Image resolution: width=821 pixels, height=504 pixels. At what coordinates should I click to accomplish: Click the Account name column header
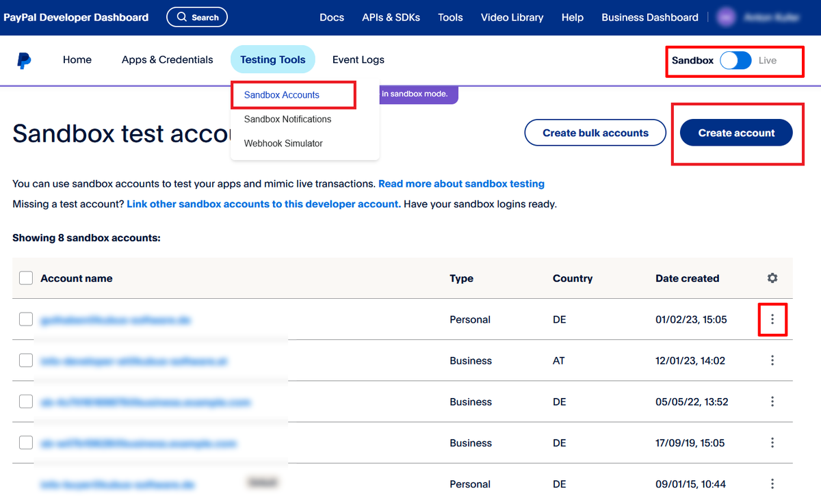(x=77, y=278)
